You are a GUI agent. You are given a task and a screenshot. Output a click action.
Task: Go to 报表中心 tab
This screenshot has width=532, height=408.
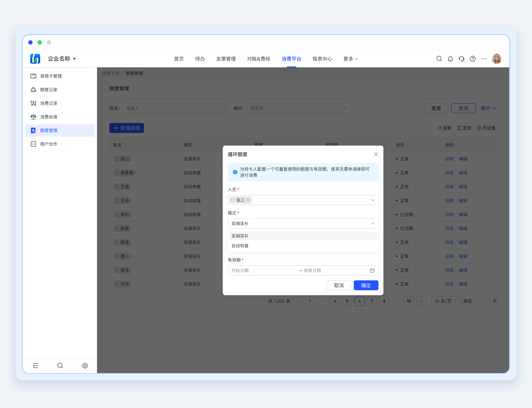(322, 59)
